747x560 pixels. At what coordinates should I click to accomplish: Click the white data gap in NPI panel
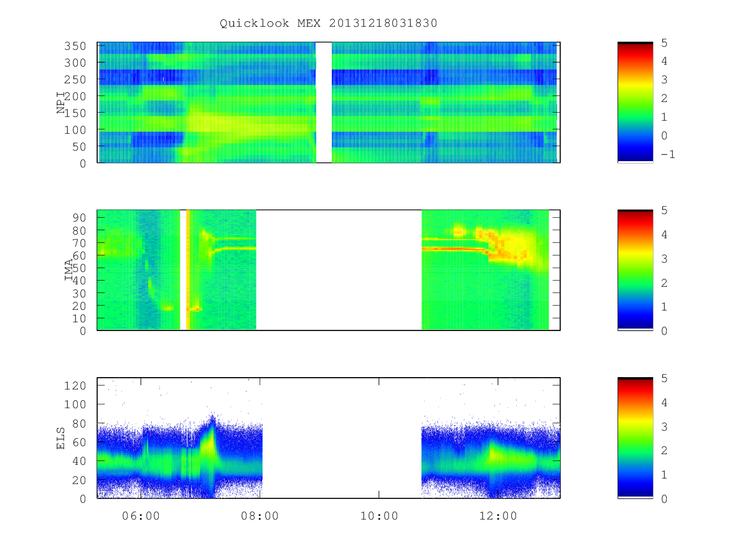click(x=324, y=103)
